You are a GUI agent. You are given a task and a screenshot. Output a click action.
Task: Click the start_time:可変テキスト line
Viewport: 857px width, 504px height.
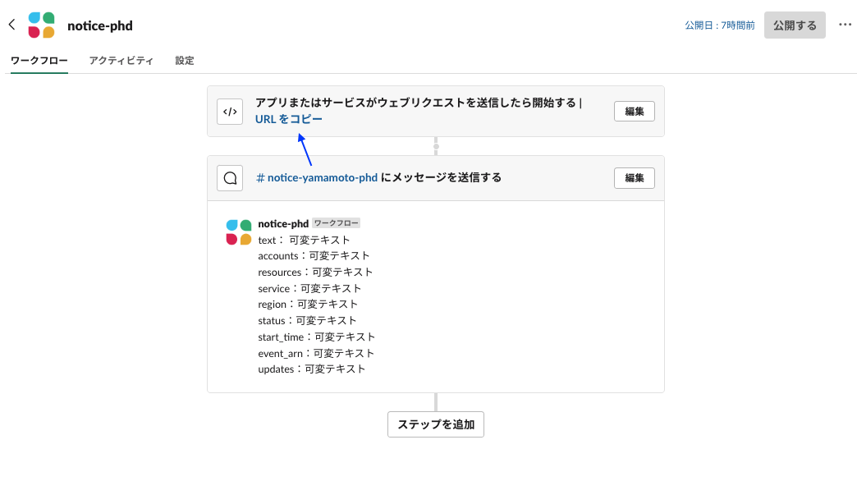click(x=317, y=337)
